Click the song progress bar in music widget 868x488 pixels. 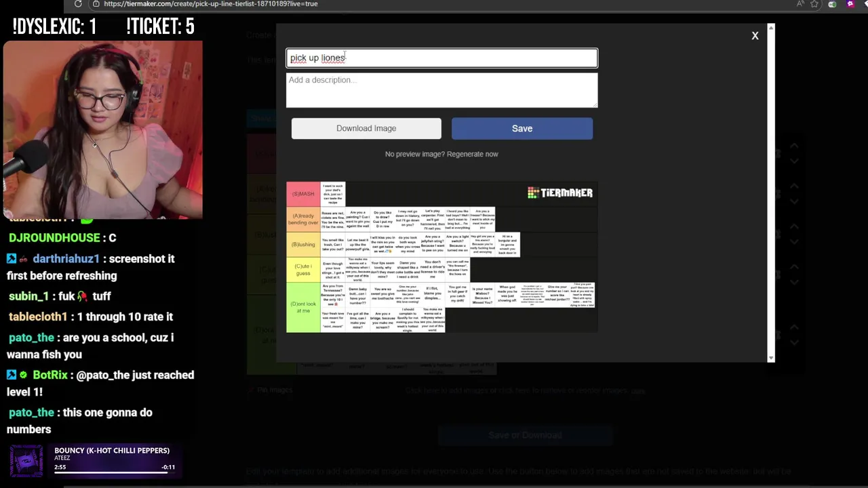pyautogui.click(x=115, y=472)
